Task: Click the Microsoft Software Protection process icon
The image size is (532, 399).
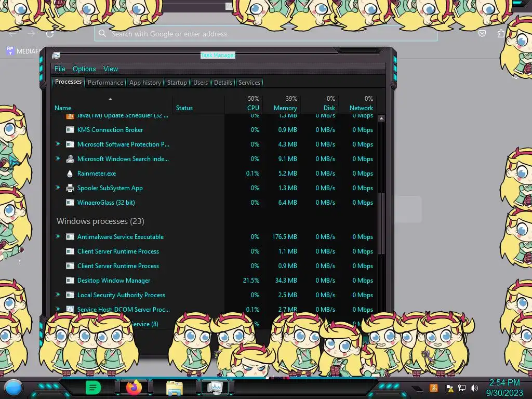Action: [x=70, y=144]
